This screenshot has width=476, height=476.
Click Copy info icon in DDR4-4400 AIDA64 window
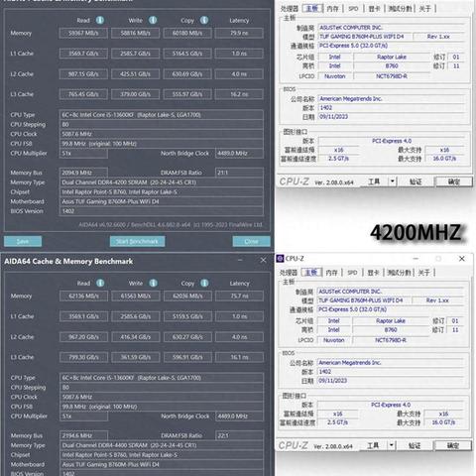(204, 283)
